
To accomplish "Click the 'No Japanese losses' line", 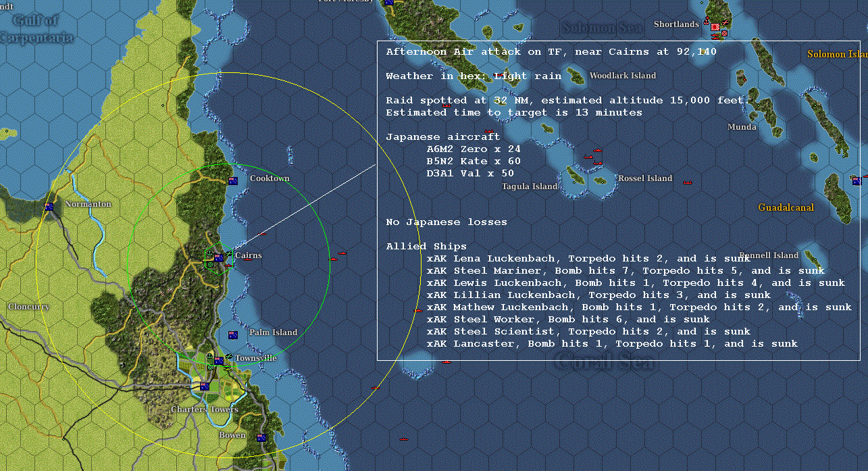I will point(446,222).
